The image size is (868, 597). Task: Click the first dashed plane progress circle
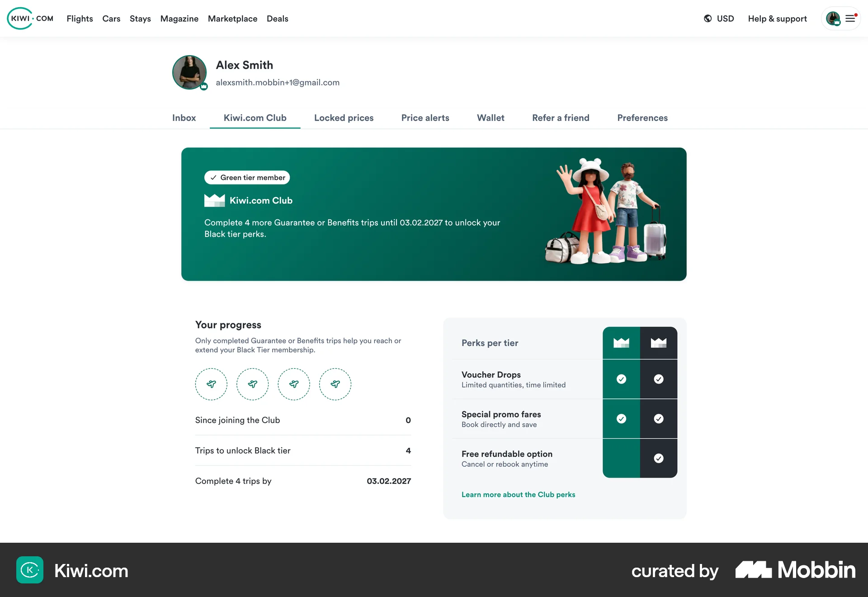click(x=211, y=384)
